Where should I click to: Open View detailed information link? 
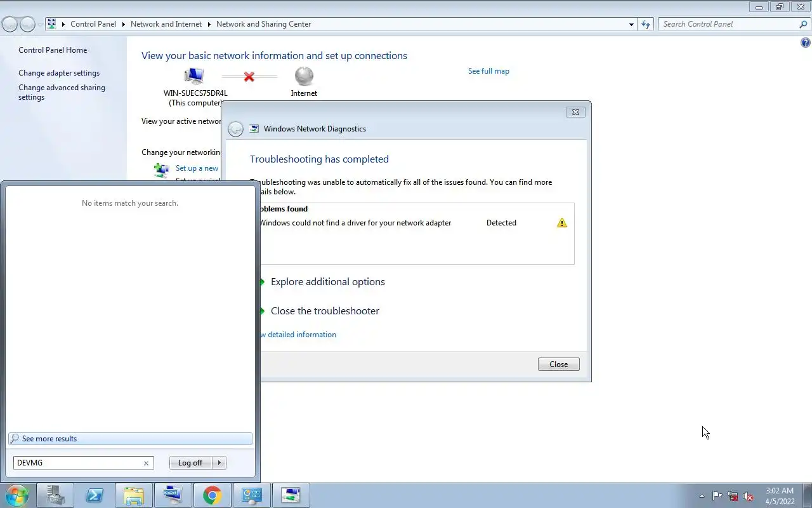click(298, 335)
